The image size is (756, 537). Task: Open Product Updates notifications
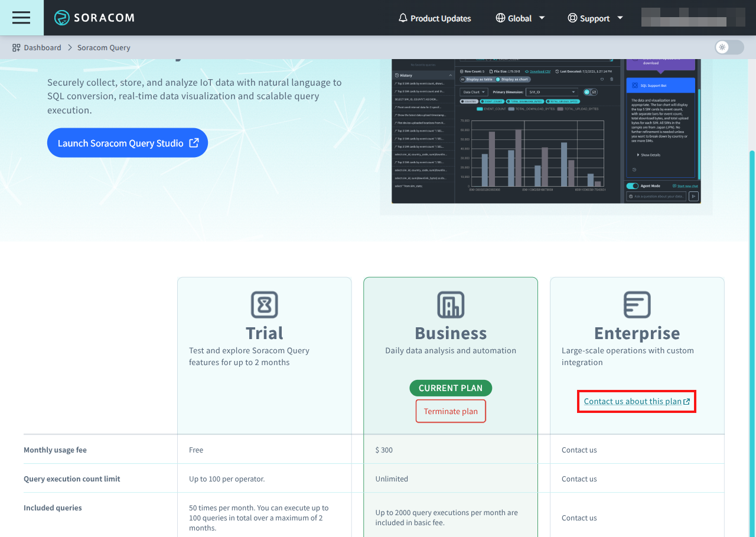tap(435, 18)
